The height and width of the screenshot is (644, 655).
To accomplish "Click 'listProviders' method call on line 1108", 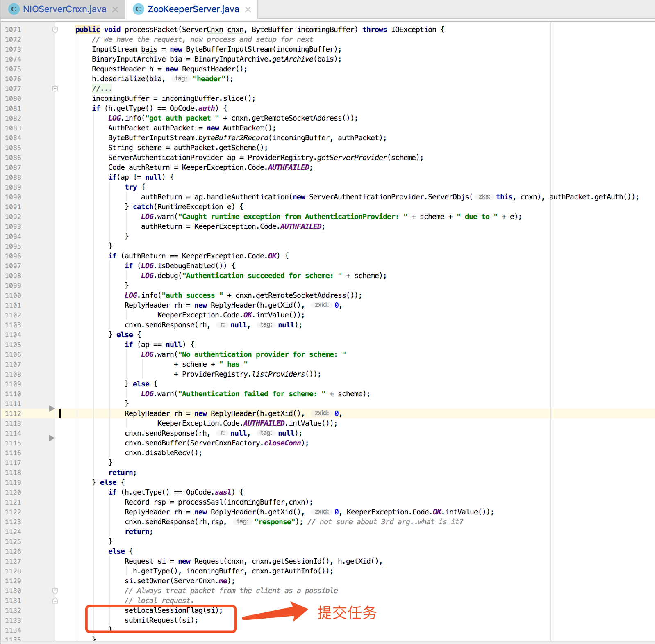I will (x=278, y=374).
